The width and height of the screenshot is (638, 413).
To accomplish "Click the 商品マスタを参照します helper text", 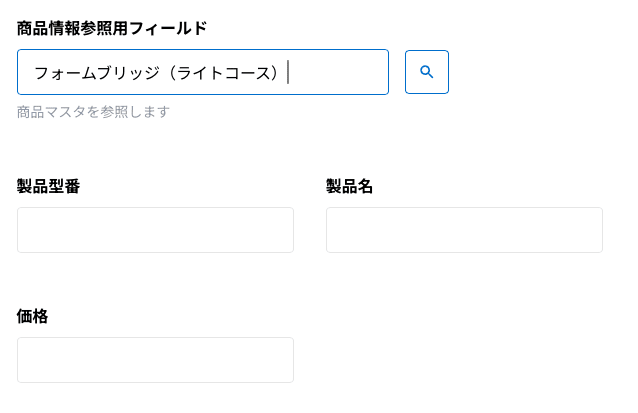I will pyautogui.click(x=93, y=112).
